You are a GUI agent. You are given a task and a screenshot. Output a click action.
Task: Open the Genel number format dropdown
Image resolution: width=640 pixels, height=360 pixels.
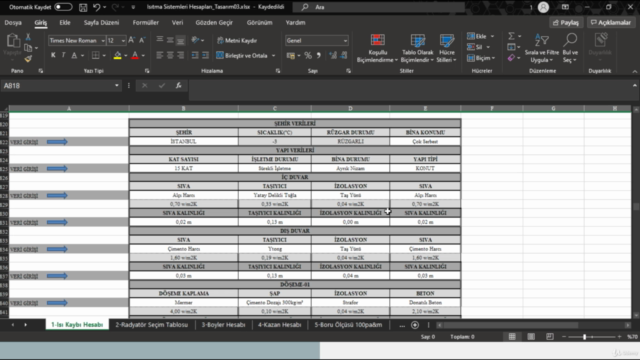click(x=345, y=40)
